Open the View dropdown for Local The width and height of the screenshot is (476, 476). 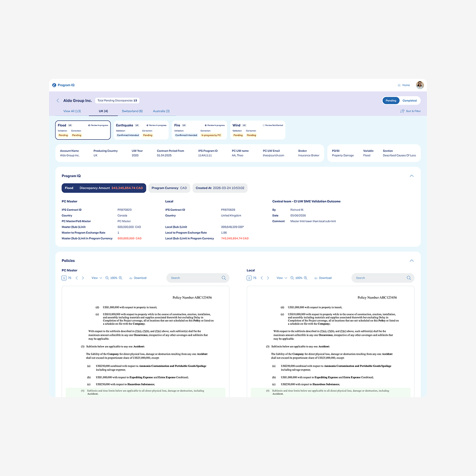[x=282, y=278]
